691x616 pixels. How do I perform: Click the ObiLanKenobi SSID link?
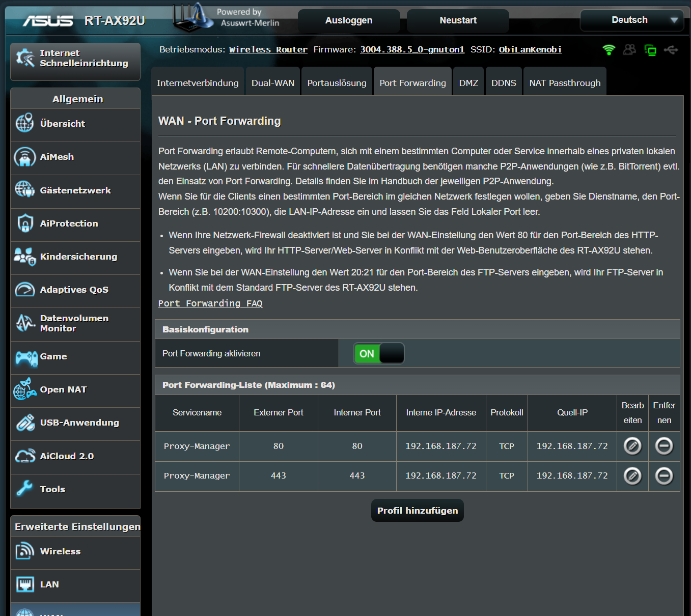530,49
